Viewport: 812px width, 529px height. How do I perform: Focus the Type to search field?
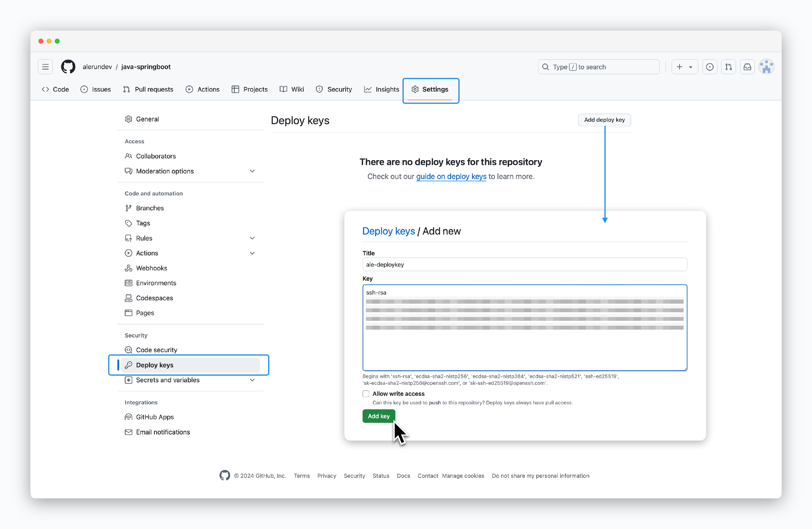click(599, 67)
